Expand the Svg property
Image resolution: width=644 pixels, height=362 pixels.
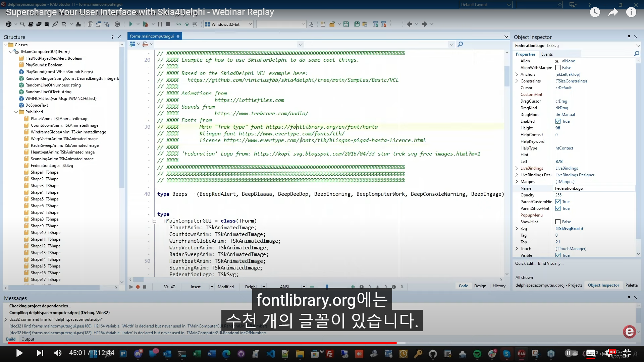517,229
